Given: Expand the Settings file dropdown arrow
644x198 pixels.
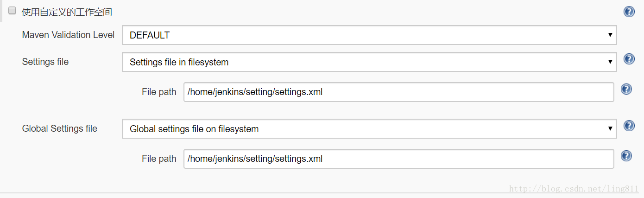Looking at the screenshot, I should (610, 62).
